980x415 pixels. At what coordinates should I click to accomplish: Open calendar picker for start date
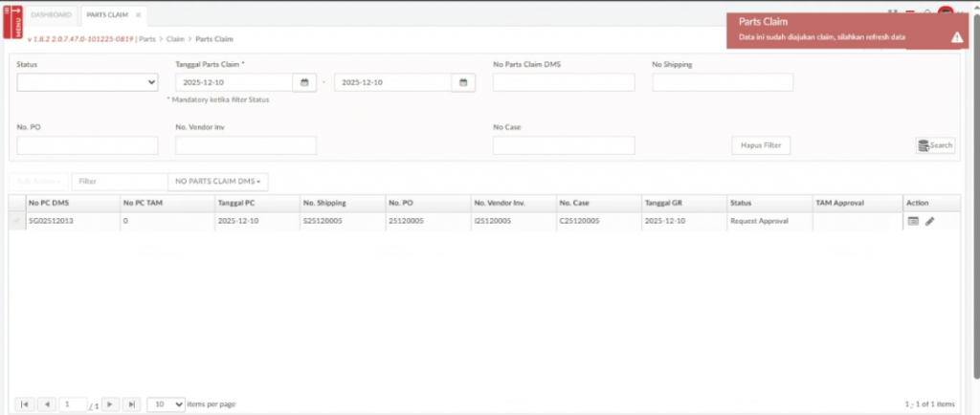[x=304, y=82]
